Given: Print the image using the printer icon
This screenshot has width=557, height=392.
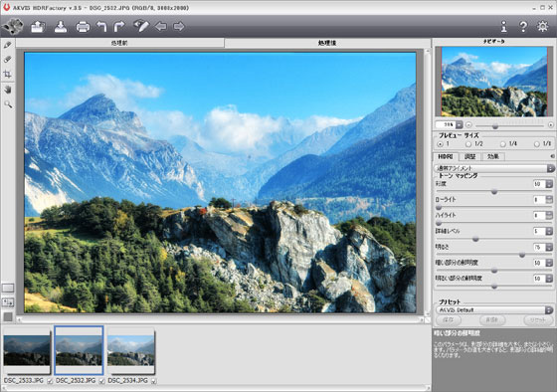Looking at the screenshot, I should [x=83, y=27].
